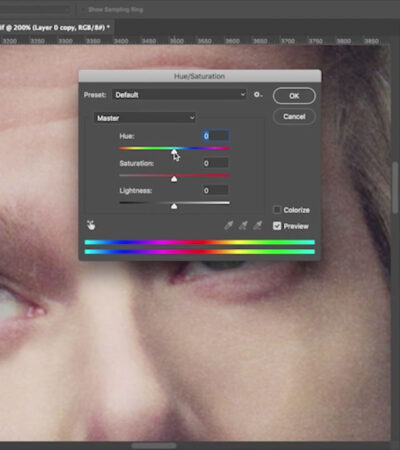Click the Saturation value field

point(216,163)
